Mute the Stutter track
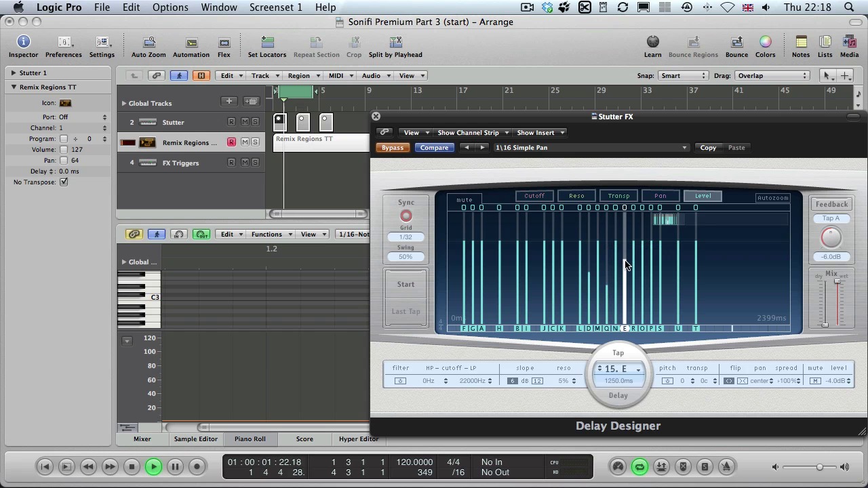The height and width of the screenshot is (488, 868). [x=244, y=122]
